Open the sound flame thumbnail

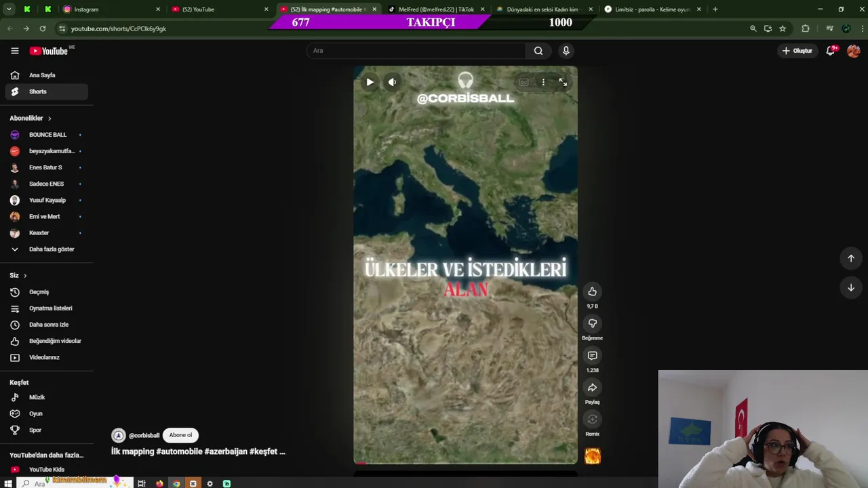[592, 455]
